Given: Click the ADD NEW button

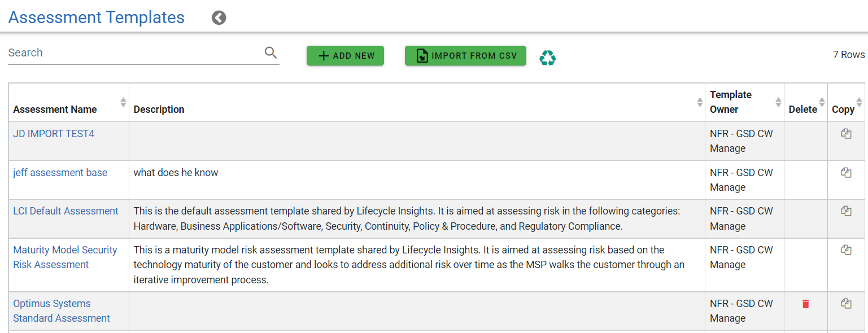Looking at the screenshot, I should coord(345,55).
